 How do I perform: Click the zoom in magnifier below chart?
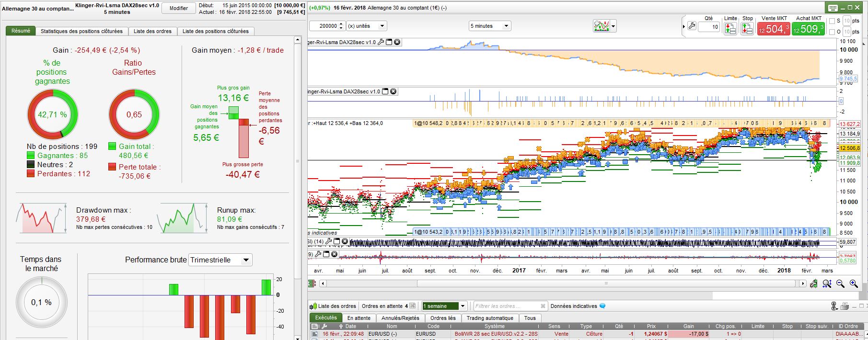[x=854, y=284]
